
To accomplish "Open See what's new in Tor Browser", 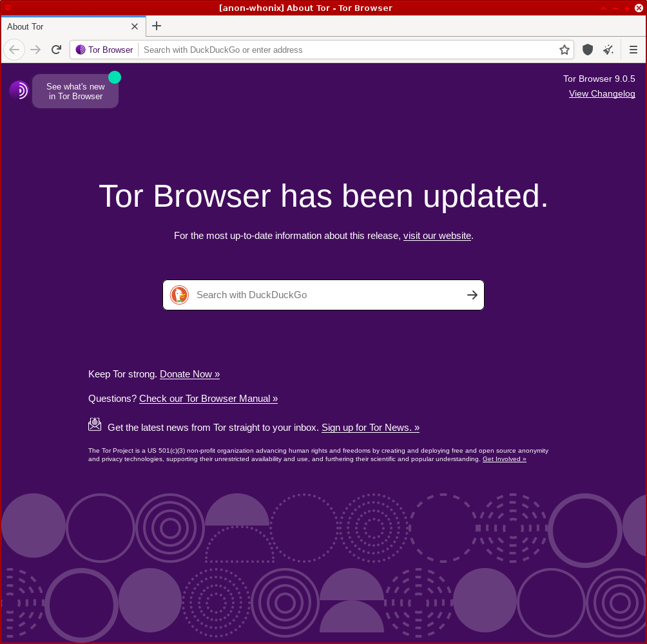I will click(x=75, y=91).
